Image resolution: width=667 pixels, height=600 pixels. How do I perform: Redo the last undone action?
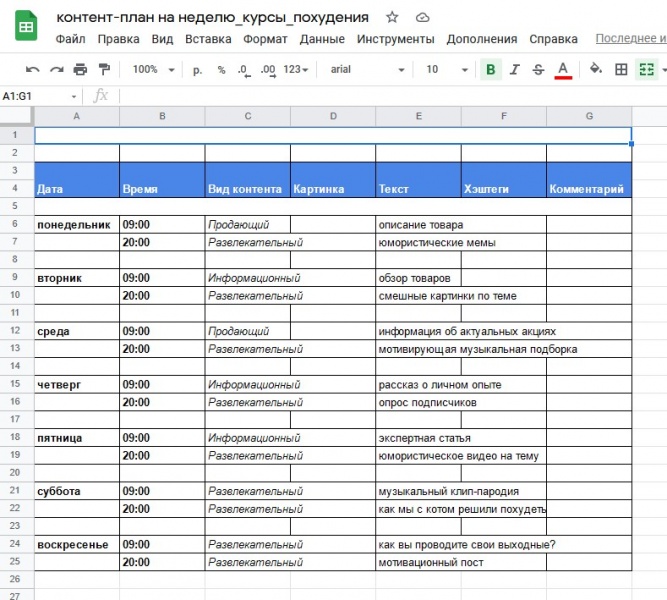57,69
